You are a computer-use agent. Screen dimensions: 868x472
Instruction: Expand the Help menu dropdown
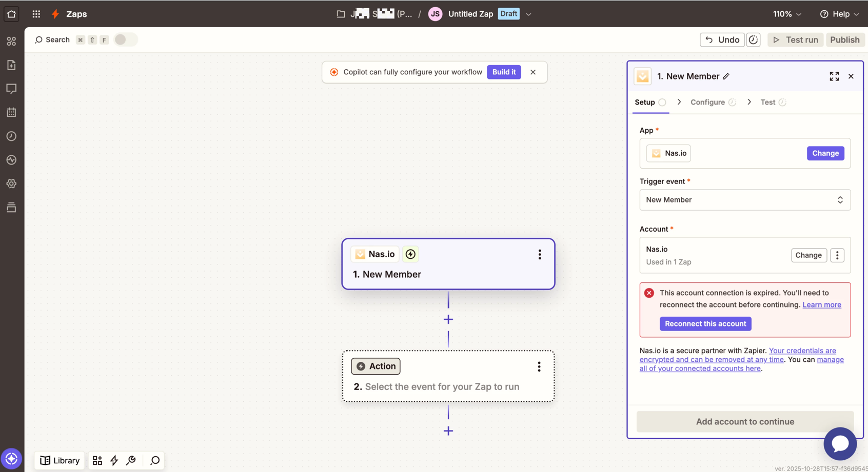tap(840, 14)
